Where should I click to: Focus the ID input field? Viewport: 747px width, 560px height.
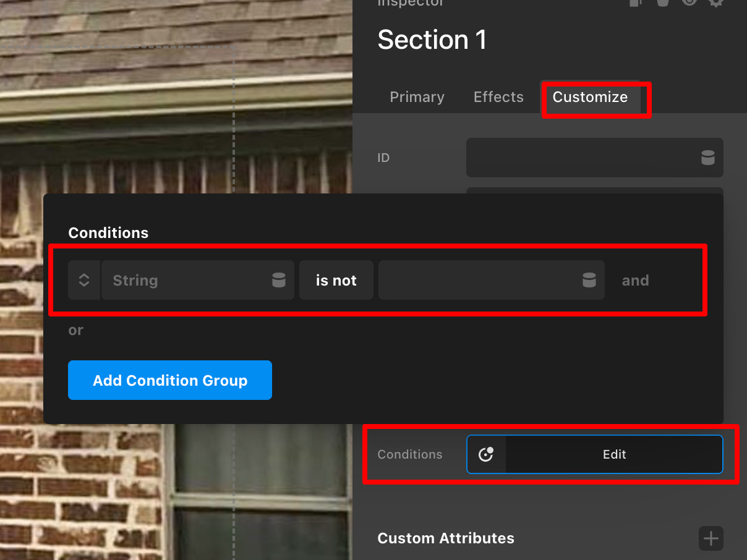tap(580, 158)
